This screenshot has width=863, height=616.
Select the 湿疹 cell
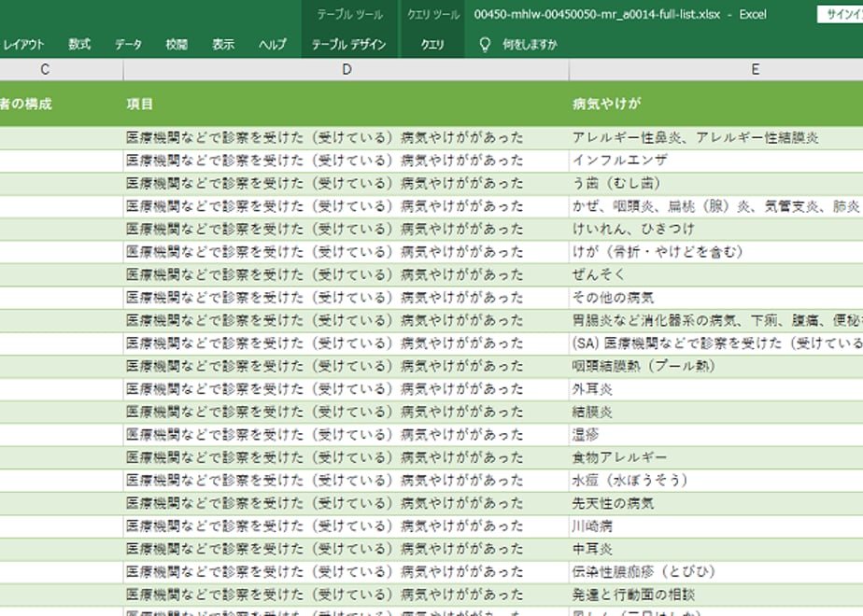pos(716,435)
